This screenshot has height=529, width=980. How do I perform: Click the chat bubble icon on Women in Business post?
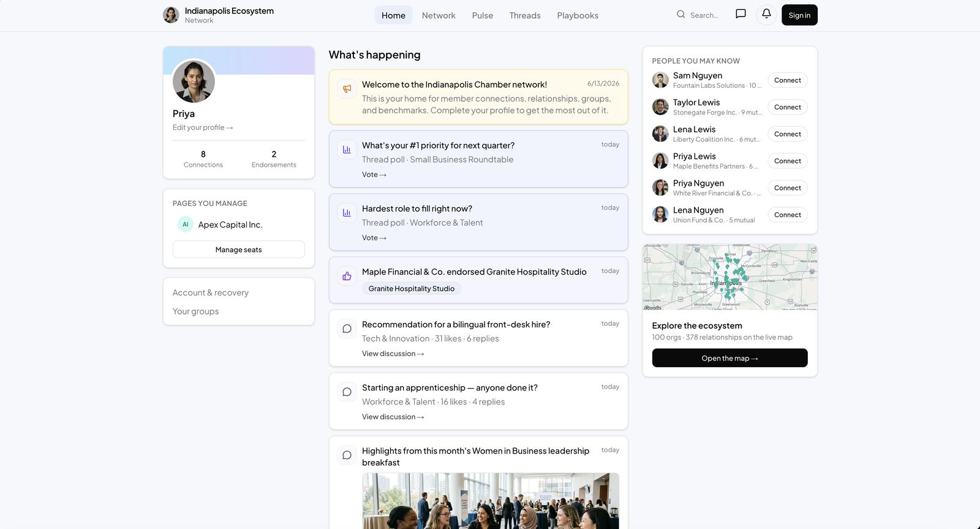[347, 455]
